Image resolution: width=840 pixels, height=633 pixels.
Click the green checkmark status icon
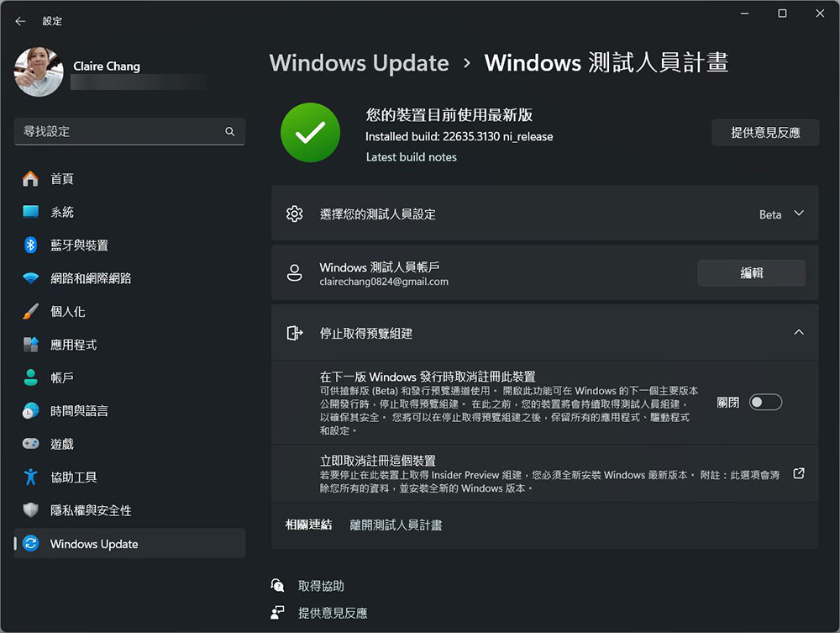point(310,132)
